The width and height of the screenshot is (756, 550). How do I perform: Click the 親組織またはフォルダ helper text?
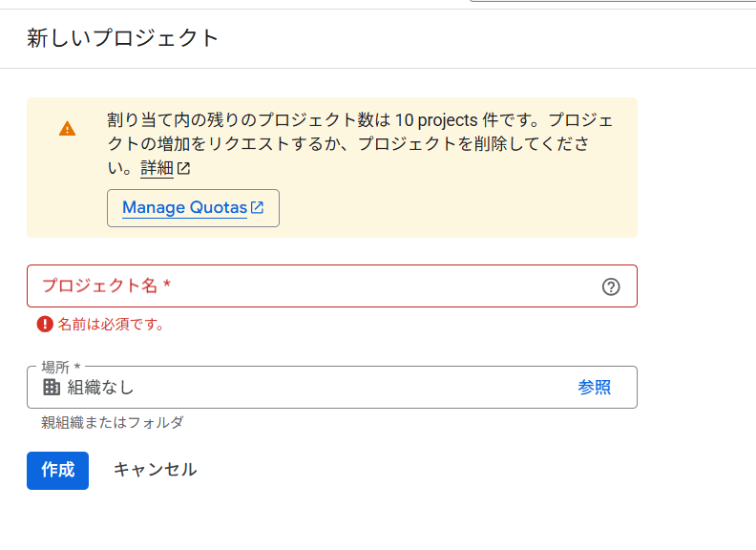point(112,422)
